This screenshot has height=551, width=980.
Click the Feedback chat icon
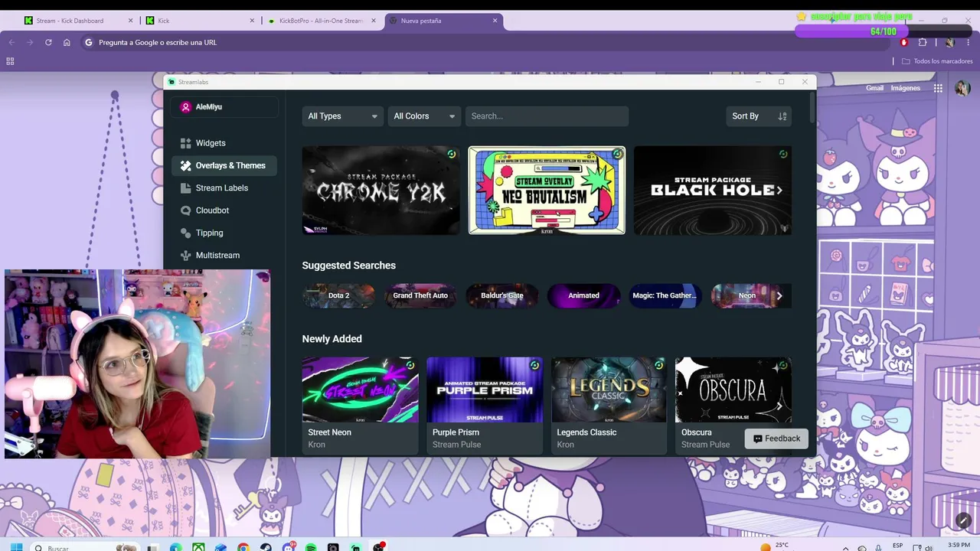(757, 439)
